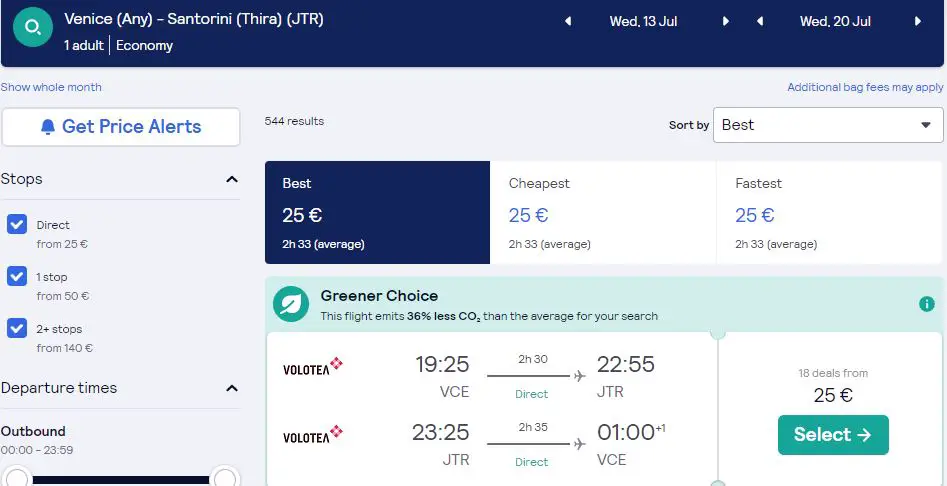The image size is (947, 486).
Task: Open the Show whole month link
Action: tap(51, 87)
